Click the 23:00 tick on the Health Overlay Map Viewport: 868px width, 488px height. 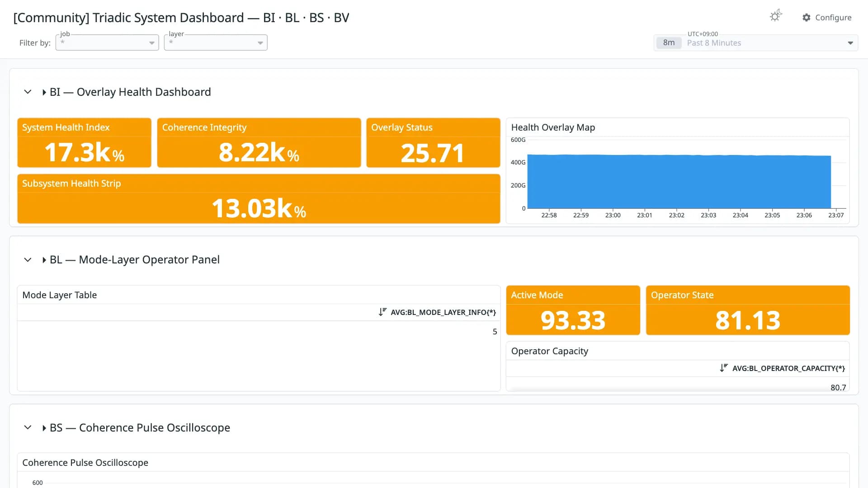coord(613,215)
